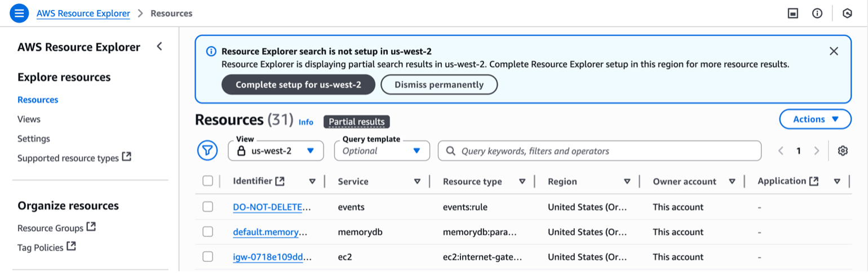Go to next results page arrow

817,150
